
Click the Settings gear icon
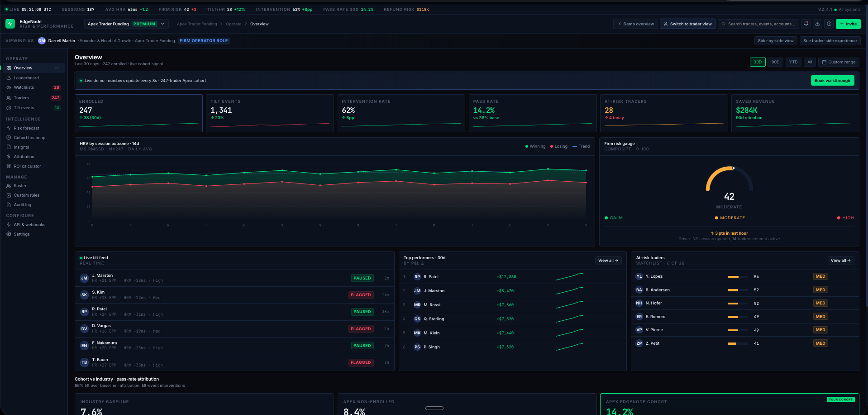9,234
